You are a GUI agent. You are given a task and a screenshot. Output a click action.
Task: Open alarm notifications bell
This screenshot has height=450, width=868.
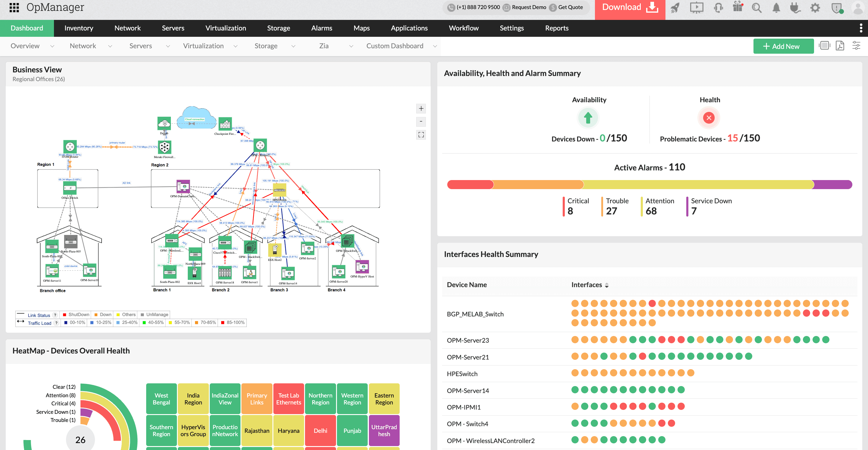coord(776,8)
